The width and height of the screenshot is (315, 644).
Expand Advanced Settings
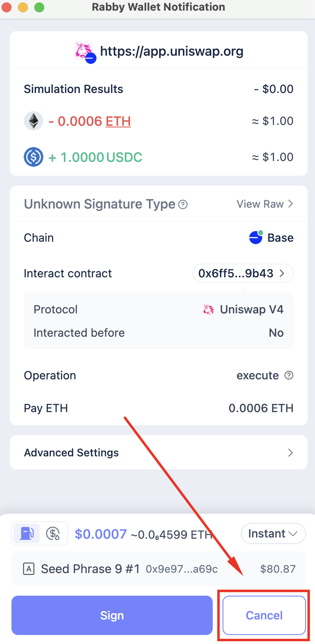click(x=158, y=453)
